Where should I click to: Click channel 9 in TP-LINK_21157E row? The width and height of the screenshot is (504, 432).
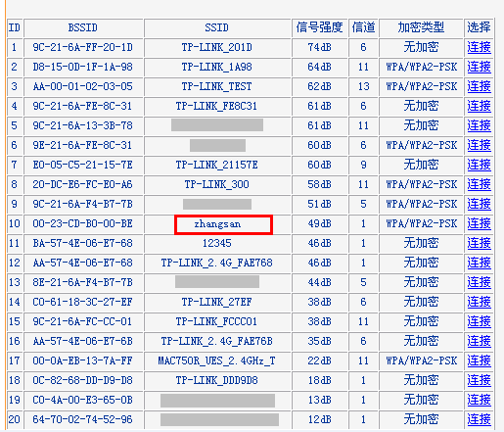(x=363, y=165)
